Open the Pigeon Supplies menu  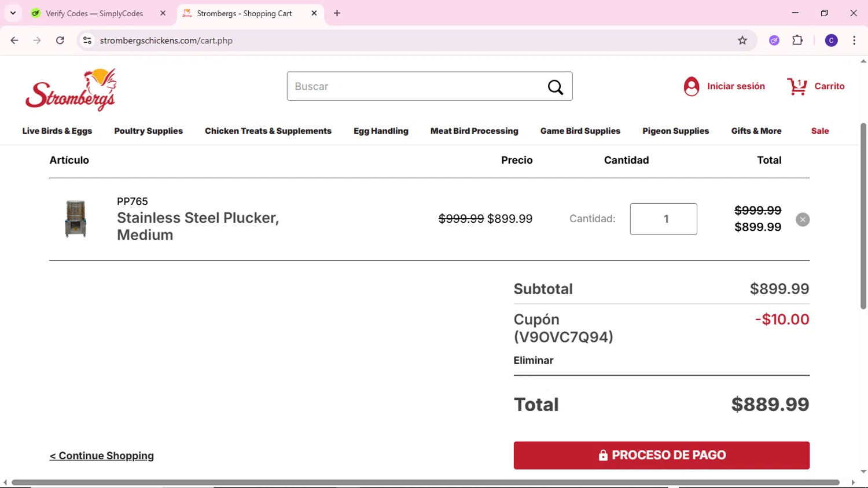(676, 131)
